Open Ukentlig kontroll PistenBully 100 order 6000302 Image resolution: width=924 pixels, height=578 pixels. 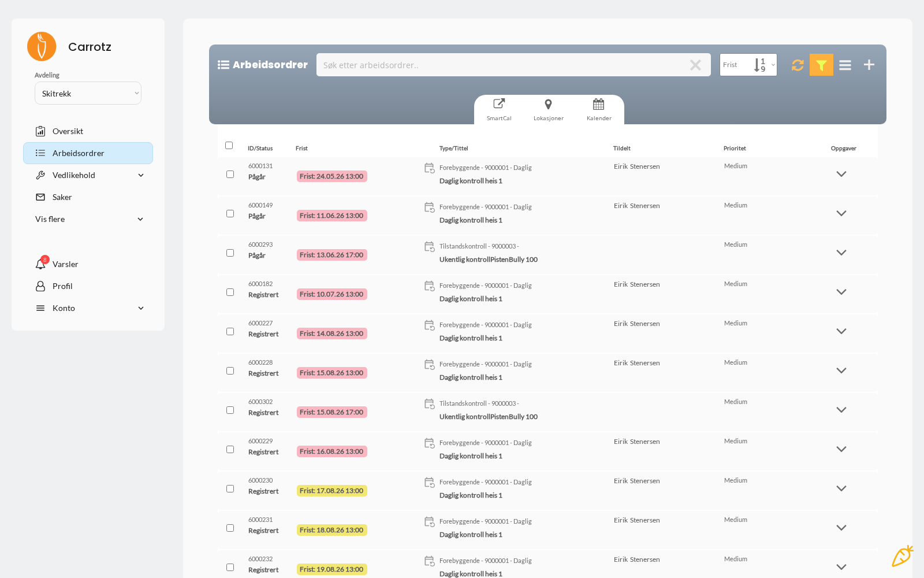point(488,417)
